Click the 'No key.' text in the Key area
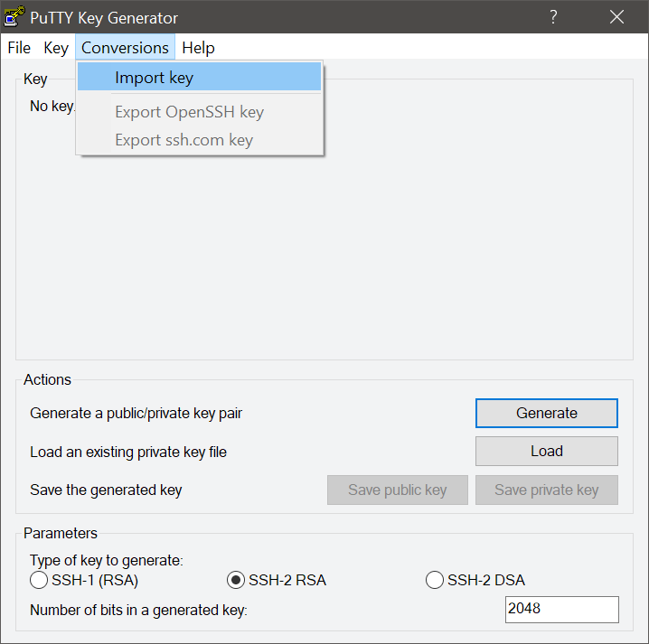The image size is (649, 644). pos(52,107)
